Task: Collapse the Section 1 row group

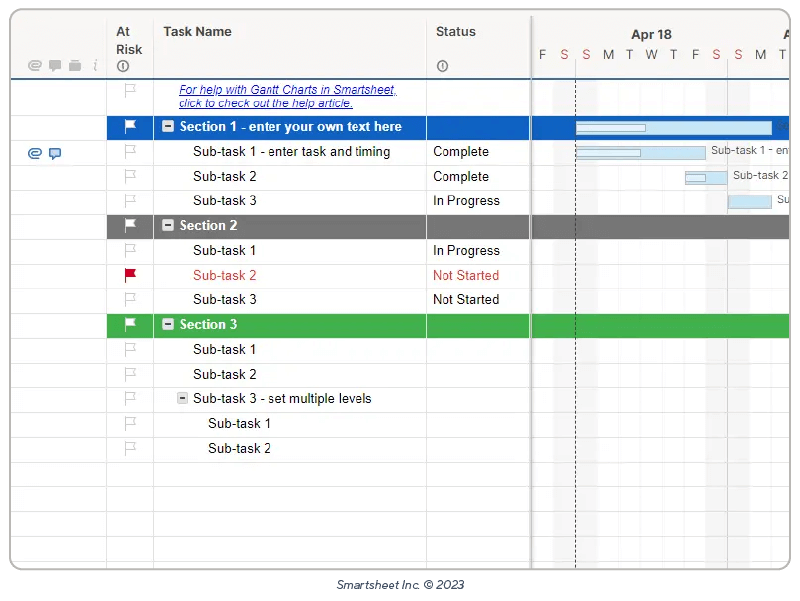Action: [x=167, y=128]
